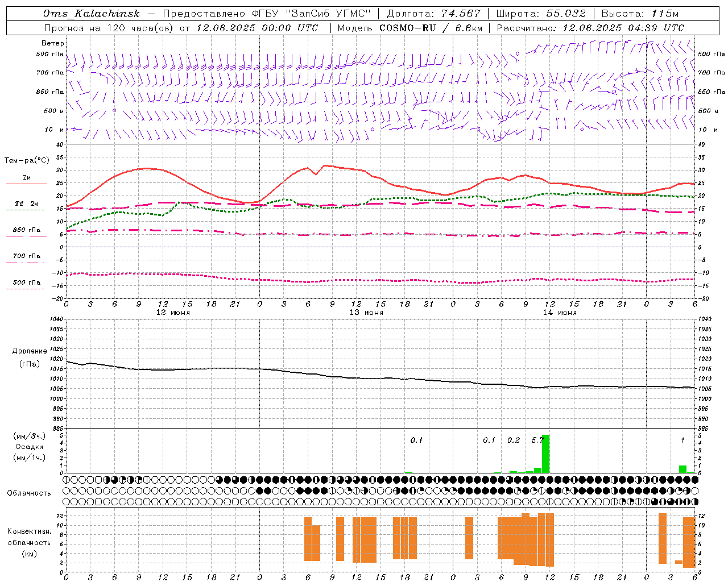The height and width of the screenshot is (582, 728).
Task: Click the Рассчитано: 12.06.2025 04:39 UTC timestamp
Action: click(590, 28)
